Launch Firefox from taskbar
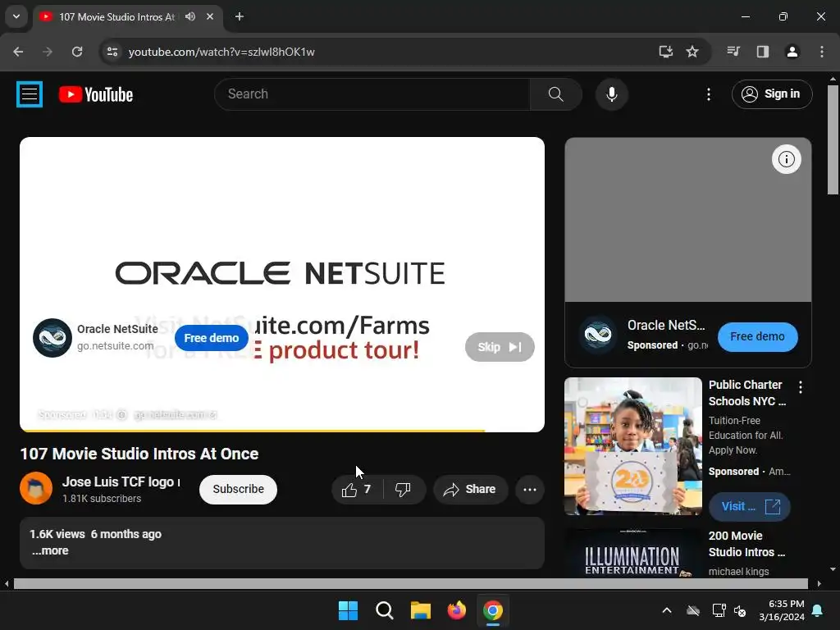840x630 pixels. [x=456, y=610]
